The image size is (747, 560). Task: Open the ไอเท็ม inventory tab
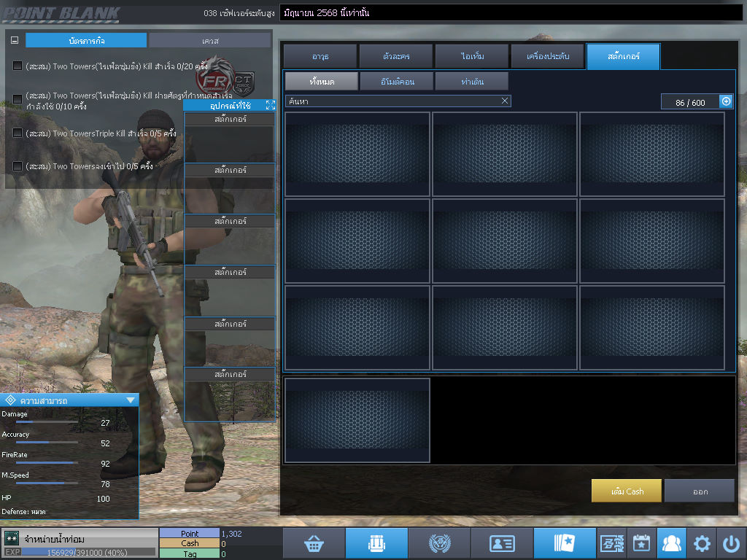[x=472, y=56]
